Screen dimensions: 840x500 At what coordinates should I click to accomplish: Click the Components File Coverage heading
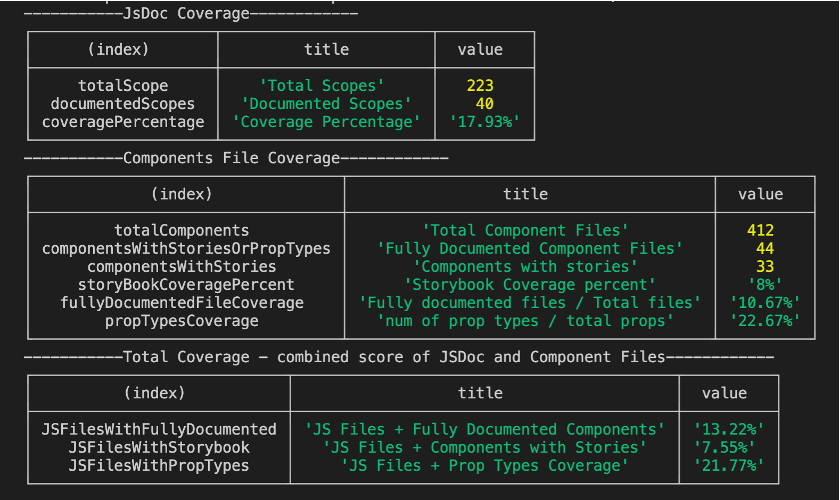click(x=235, y=158)
